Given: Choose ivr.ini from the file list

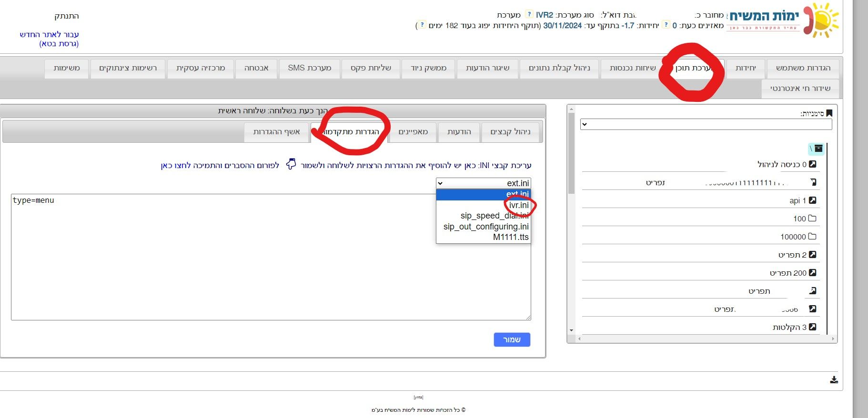Looking at the screenshot, I should click(x=484, y=205).
